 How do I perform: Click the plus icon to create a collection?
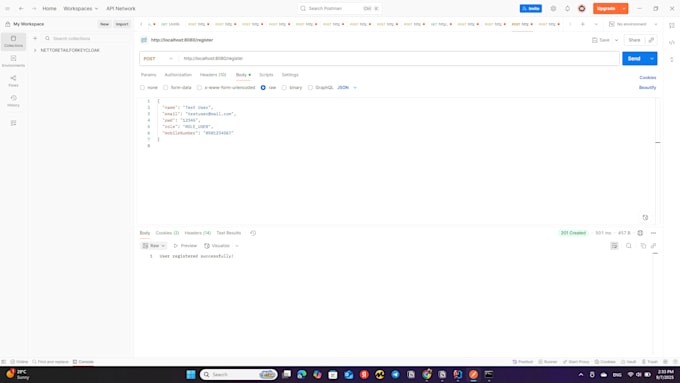[x=35, y=39]
